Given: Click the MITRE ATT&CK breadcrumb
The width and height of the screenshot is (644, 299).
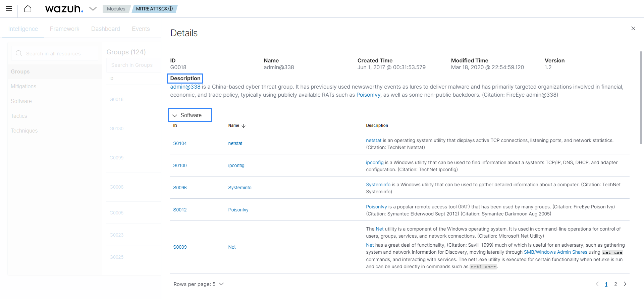Looking at the screenshot, I should [x=152, y=9].
